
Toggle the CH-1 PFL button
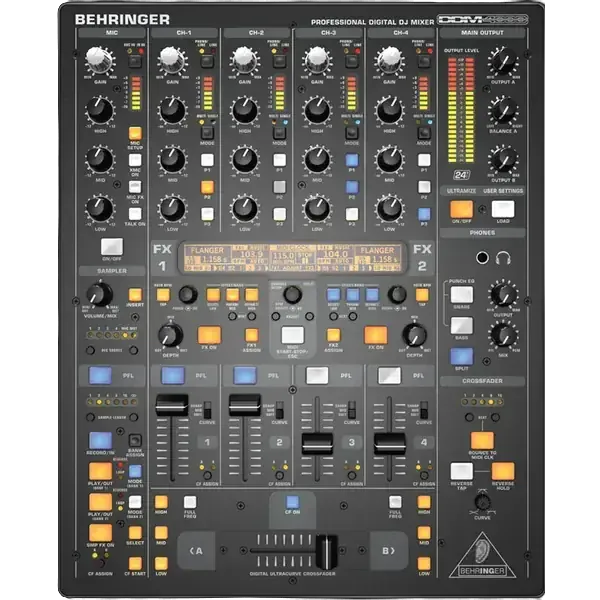pos(173,375)
